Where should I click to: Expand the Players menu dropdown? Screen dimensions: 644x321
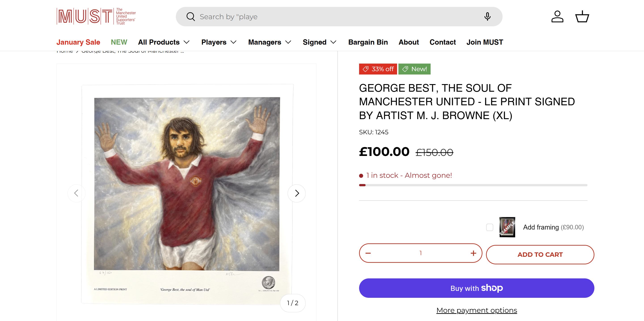click(219, 42)
